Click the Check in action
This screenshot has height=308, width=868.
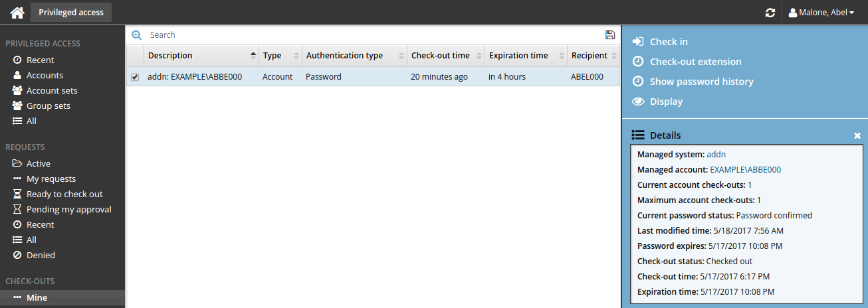click(668, 42)
